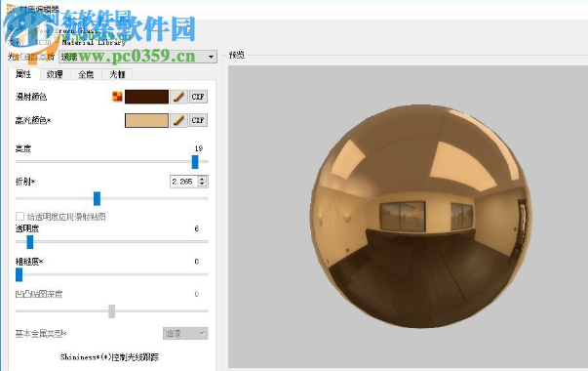Image resolution: width=588 pixels, height=371 pixels.
Task: Open the lighting model dropdown at top
Action: (137, 57)
